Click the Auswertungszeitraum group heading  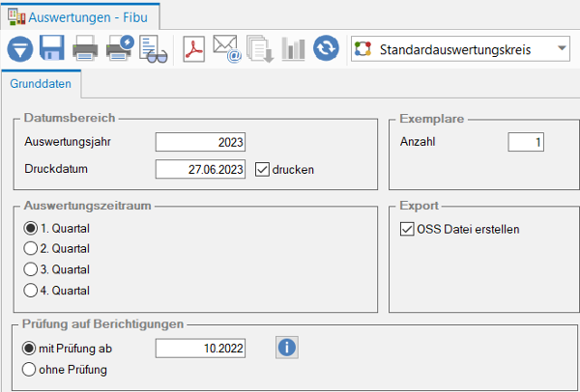(87, 206)
